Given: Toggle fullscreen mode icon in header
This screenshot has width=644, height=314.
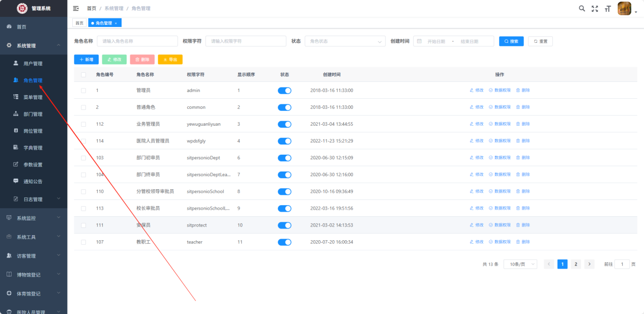Looking at the screenshot, I should click(595, 9).
